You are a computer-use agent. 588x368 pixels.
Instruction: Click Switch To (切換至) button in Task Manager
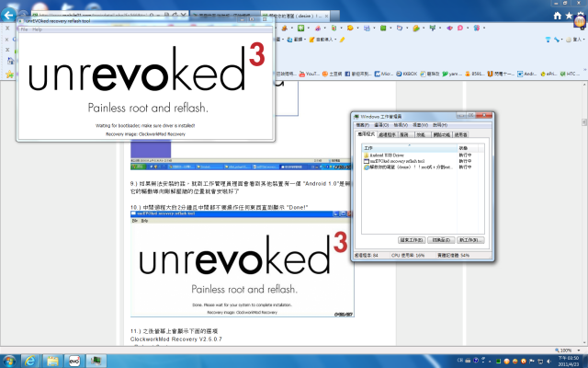441,240
